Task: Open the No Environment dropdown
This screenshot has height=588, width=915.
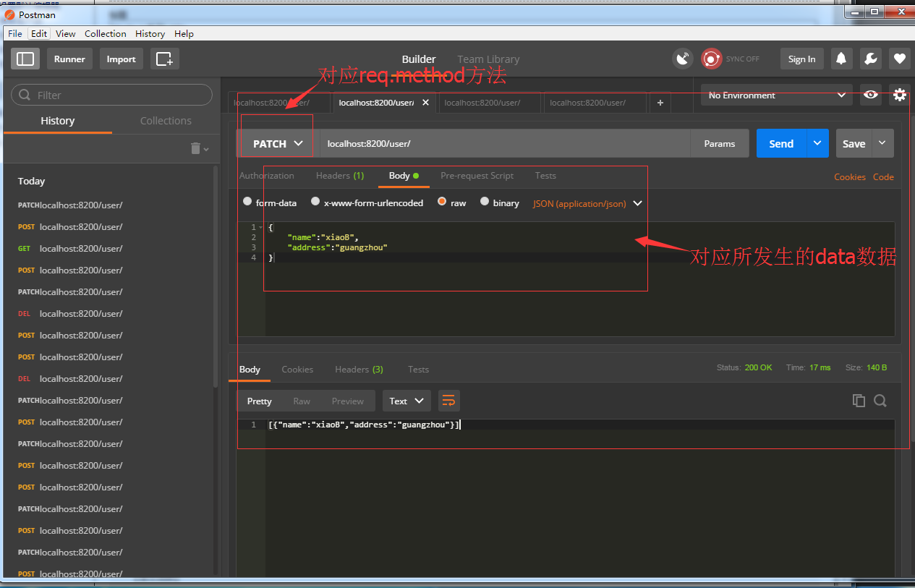Action: 777,95
